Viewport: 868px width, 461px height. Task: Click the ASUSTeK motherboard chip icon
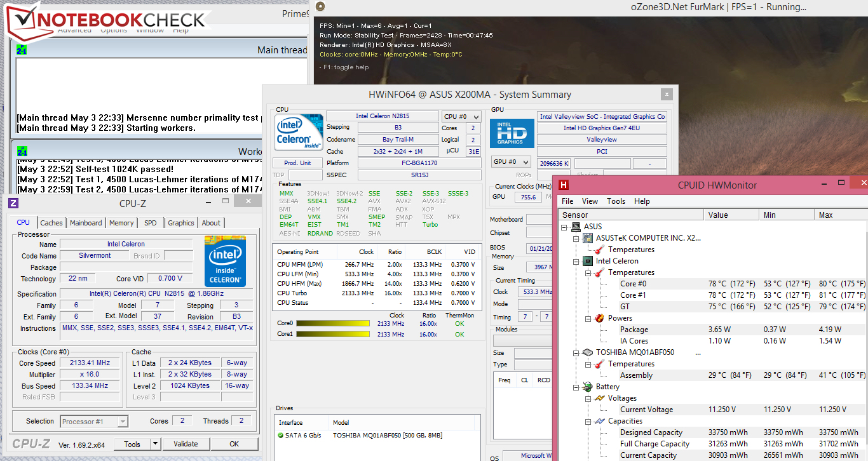pyautogui.click(x=588, y=238)
